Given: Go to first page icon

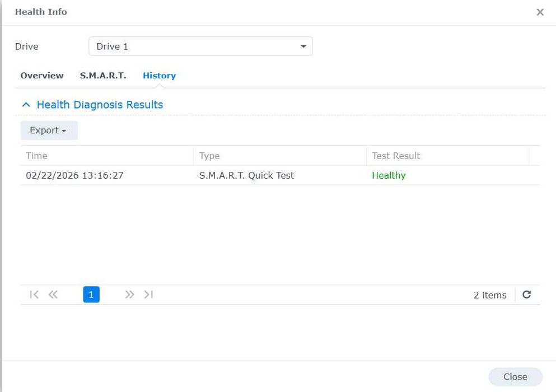Looking at the screenshot, I should [34, 295].
